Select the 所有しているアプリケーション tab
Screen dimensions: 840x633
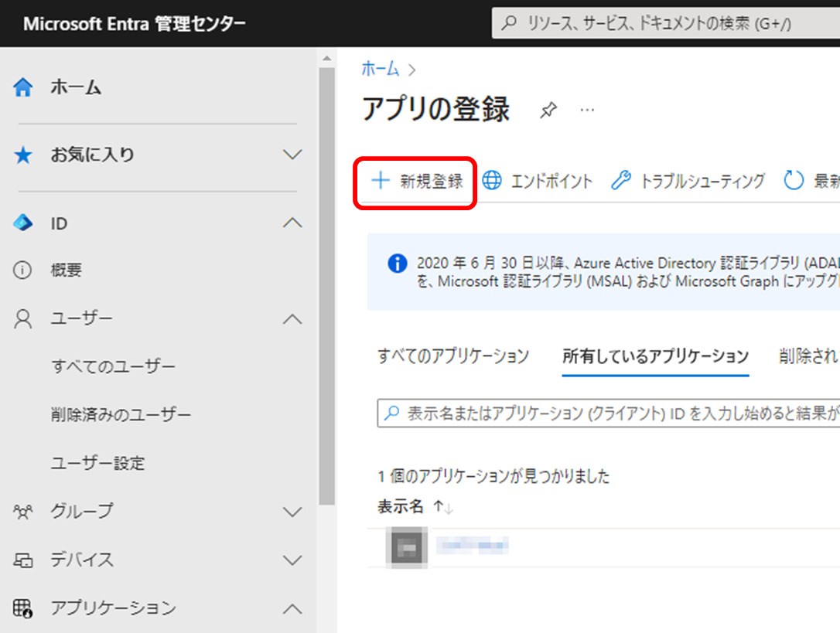[x=655, y=356]
